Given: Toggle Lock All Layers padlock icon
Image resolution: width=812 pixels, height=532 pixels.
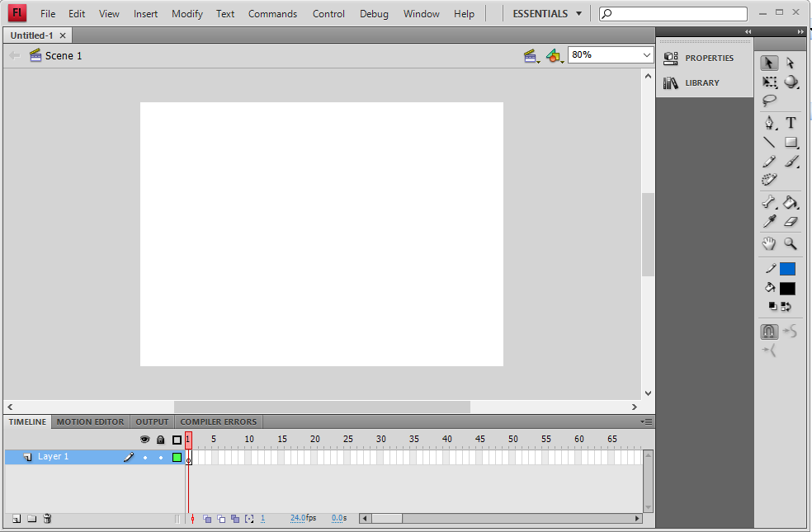Looking at the screenshot, I should (161, 440).
